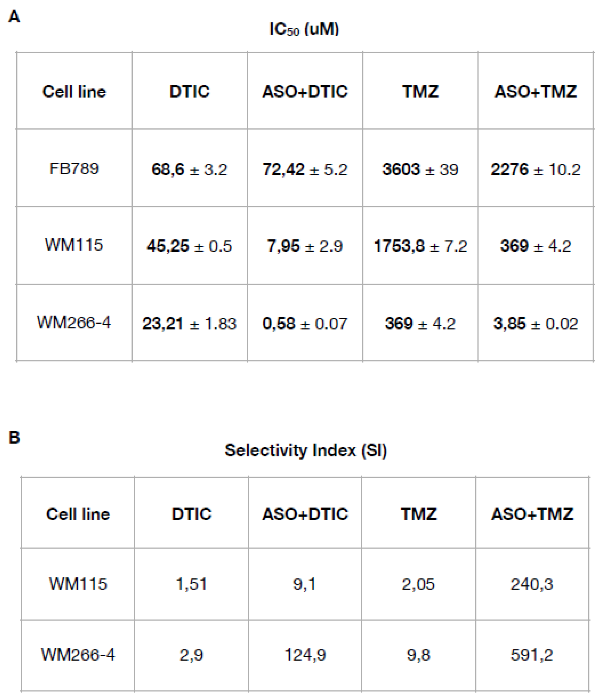This screenshot has width=599, height=700.
Task: Select the FB789 cell line row label
Action: point(74,169)
